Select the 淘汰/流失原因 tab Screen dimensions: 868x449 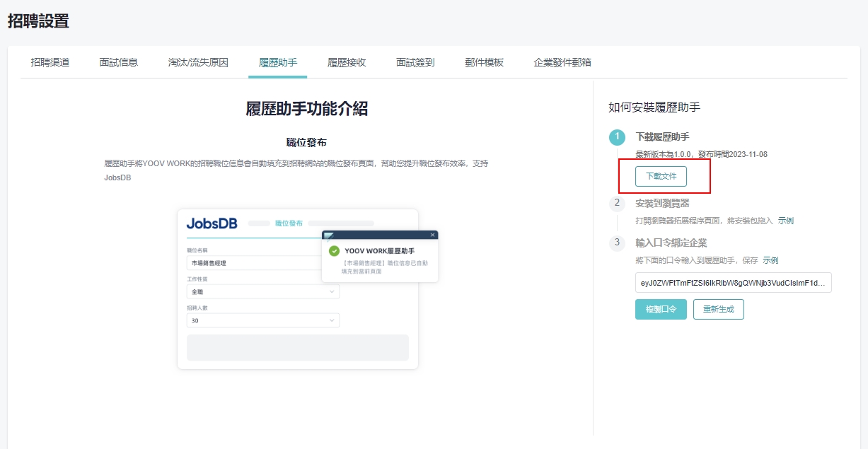tap(198, 62)
